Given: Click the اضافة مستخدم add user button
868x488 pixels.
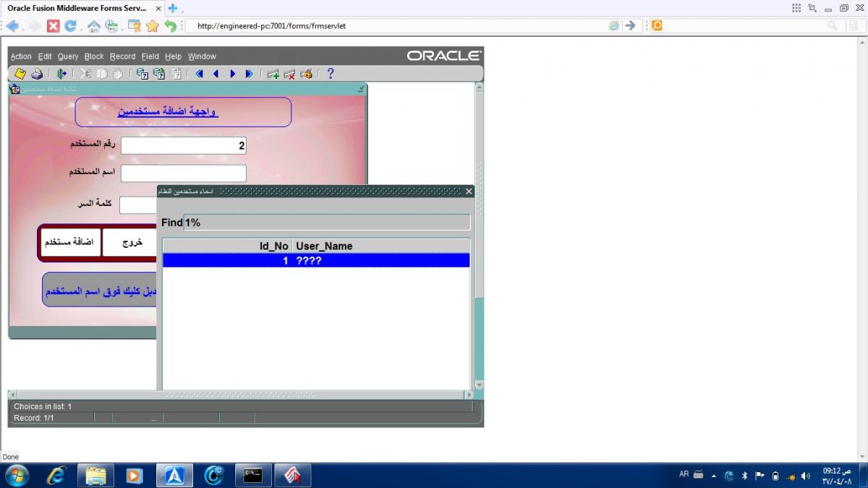Looking at the screenshot, I should pyautogui.click(x=69, y=242).
